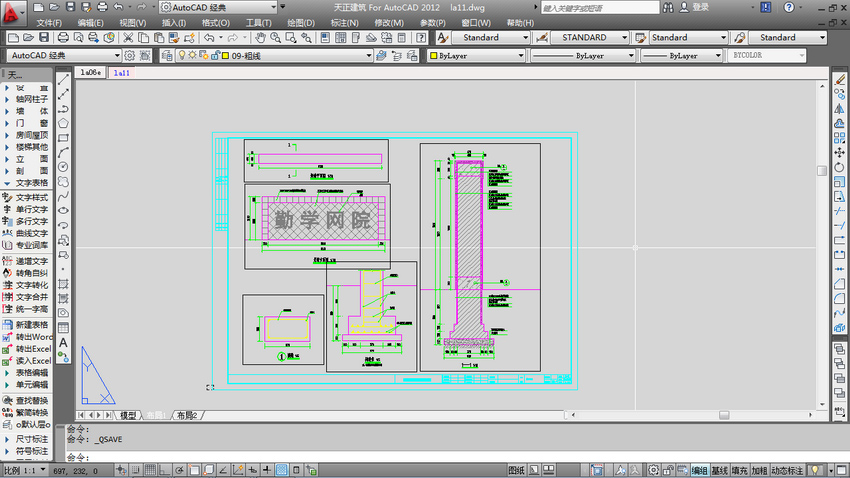Toggle 基线 button in status bar
This screenshot has height=478, width=850.
(719, 470)
